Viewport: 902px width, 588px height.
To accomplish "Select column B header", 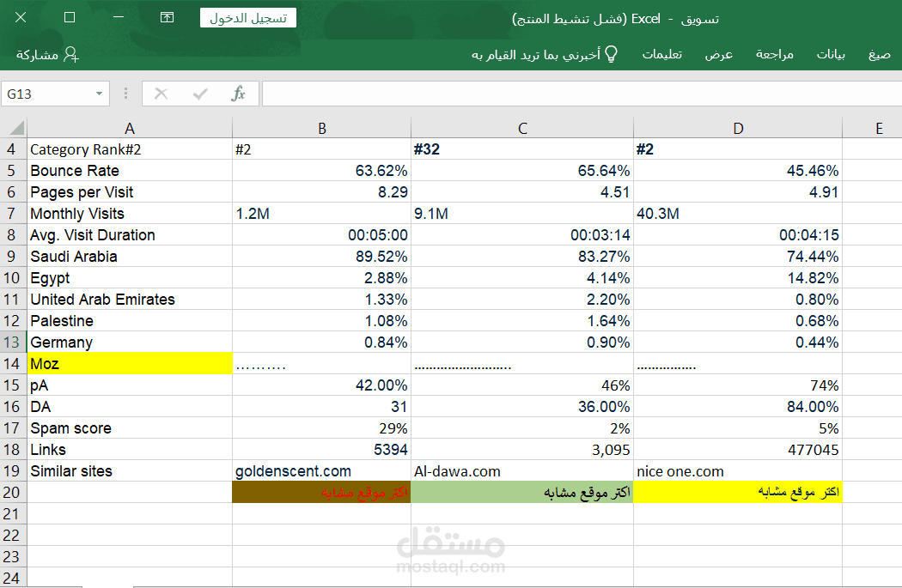I will [x=321, y=128].
